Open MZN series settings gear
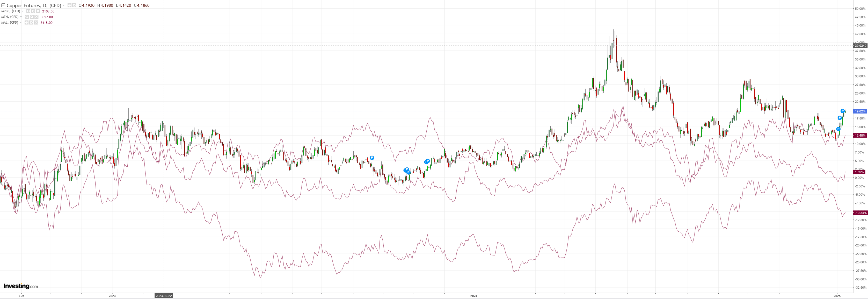The image size is (868, 299). pos(32,17)
